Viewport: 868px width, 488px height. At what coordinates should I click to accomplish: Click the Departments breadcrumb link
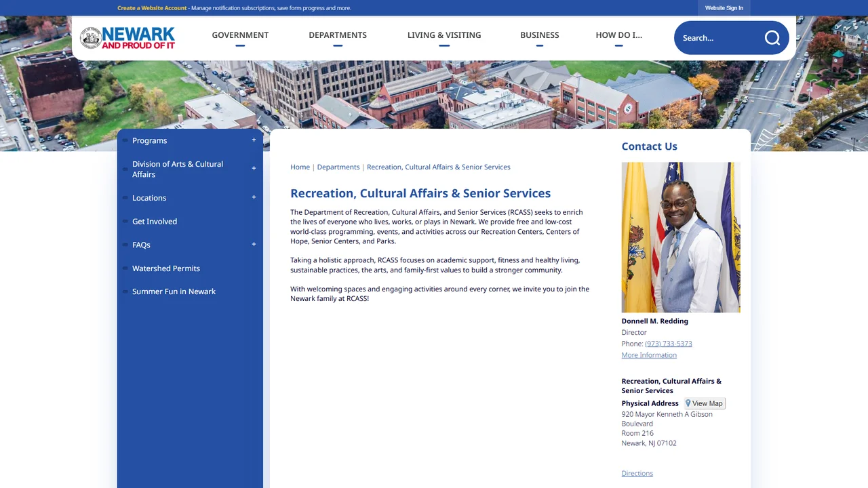click(x=338, y=167)
